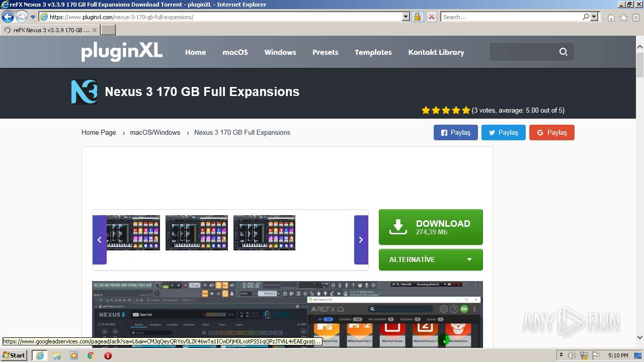Click the network tray icon
The width and height of the screenshot is (644, 362).
click(584, 355)
